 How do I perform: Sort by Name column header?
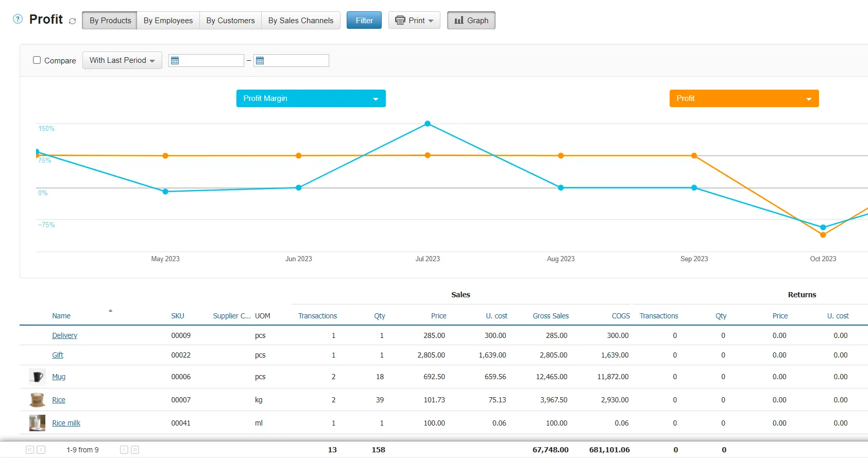pos(61,316)
